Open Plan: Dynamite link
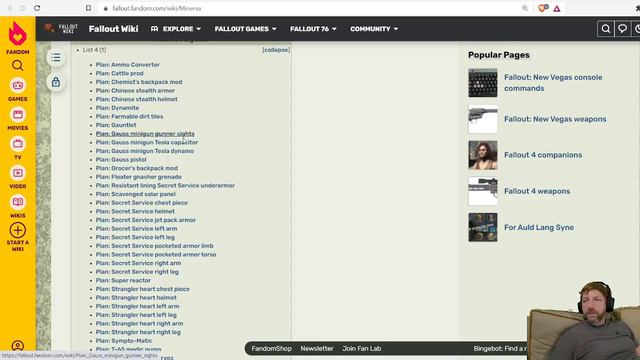This screenshot has height=360, width=640. pos(117,108)
